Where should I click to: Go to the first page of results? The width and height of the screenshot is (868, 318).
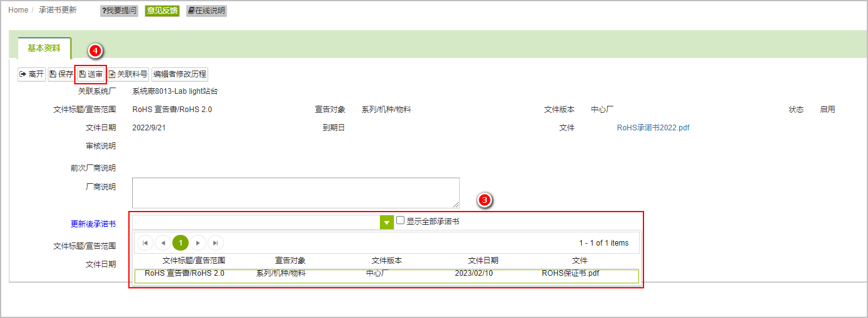(x=145, y=243)
